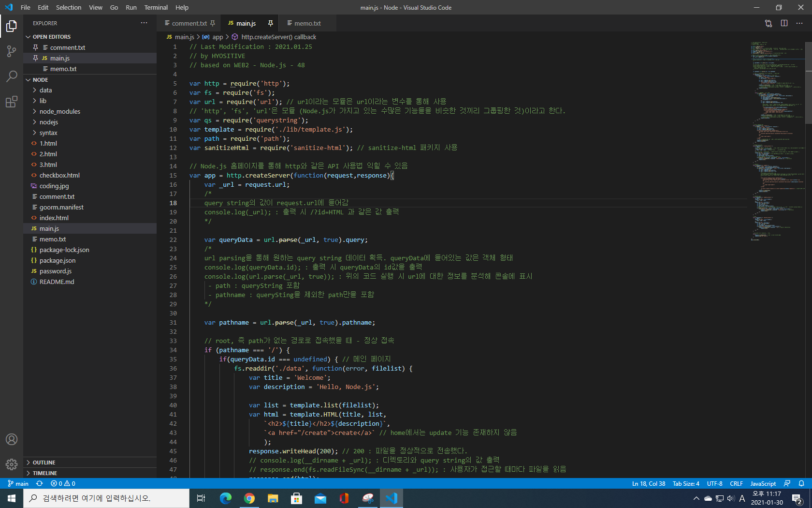Click the app breadcrumb item
Image resolution: width=812 pixels, height=508 pixels.
coord(213,37)
